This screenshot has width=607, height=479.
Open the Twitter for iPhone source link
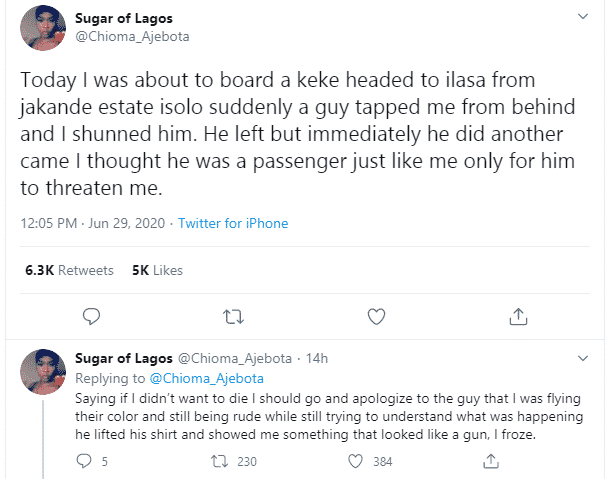point(233,223)
